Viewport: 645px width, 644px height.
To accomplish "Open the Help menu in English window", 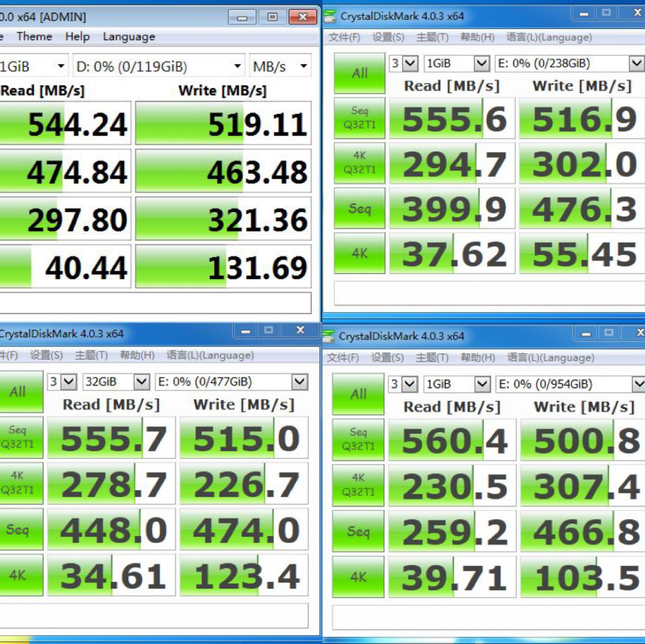I will coord(77,36).
